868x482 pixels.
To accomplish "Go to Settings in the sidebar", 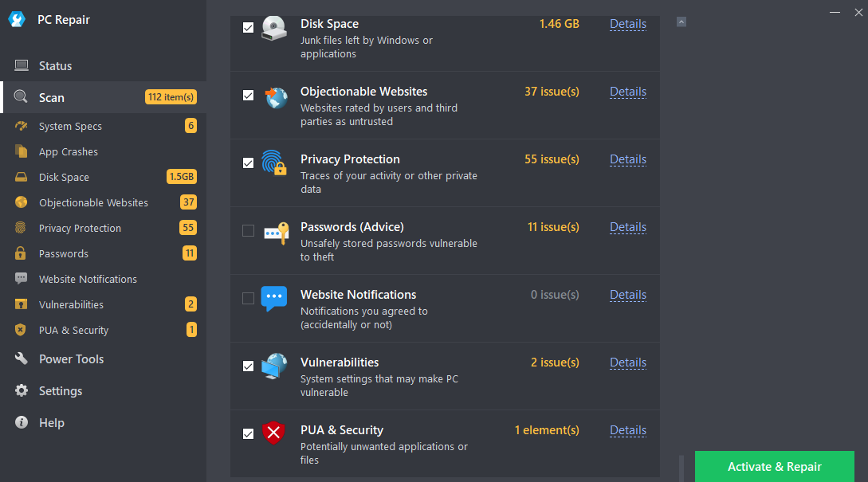I will point(61,391).
